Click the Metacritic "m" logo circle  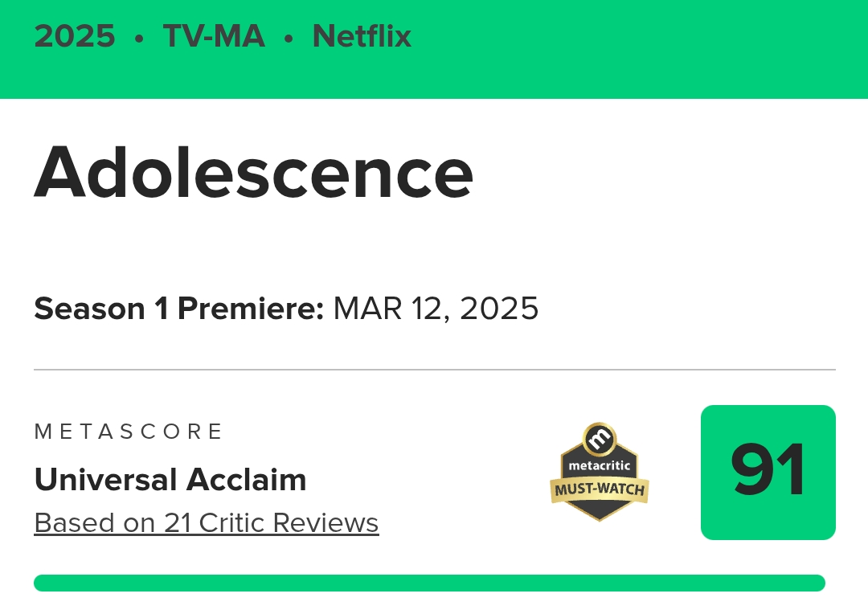pyautogui.click(x=600, y=439)
